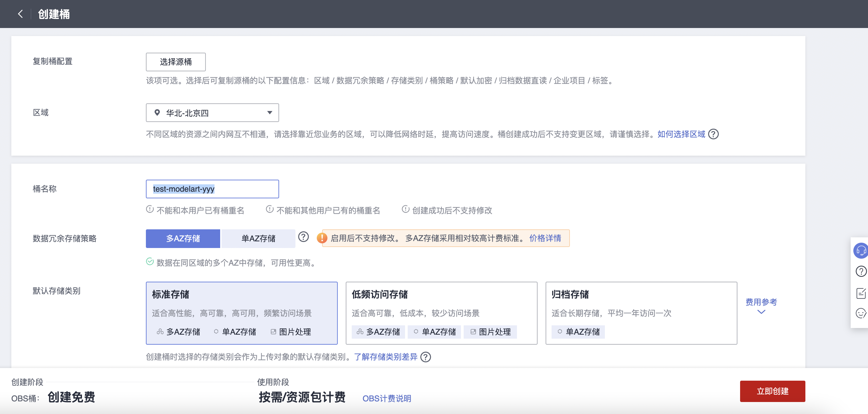Viewport: 868px width, 414px height.
Task: Select 单AZ存储 redundancy policy
Action: 258,238
